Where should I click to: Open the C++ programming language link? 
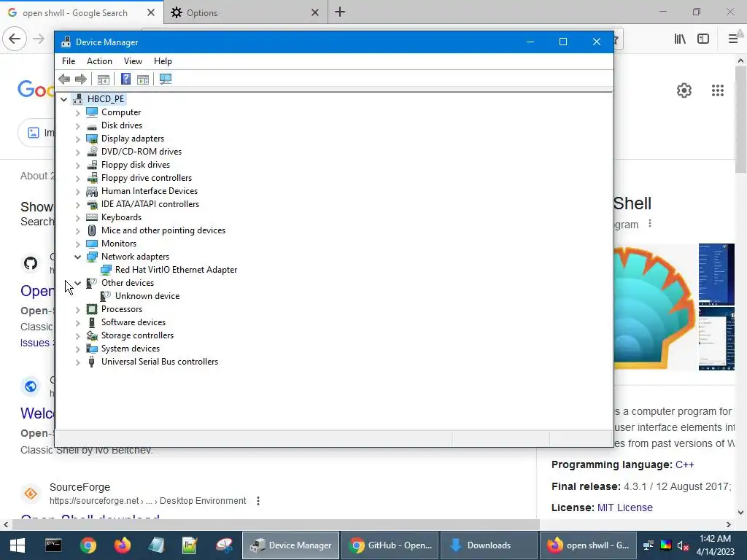pyautogui.click(x=684, y=464)
